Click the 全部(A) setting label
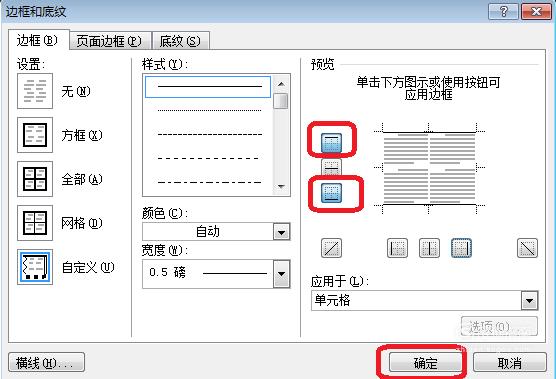 pyautogui.click(x=82, y=179)
